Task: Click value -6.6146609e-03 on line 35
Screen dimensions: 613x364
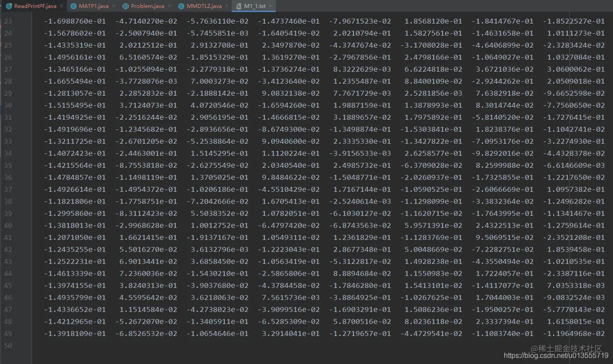Action: [x=574, y=166]
